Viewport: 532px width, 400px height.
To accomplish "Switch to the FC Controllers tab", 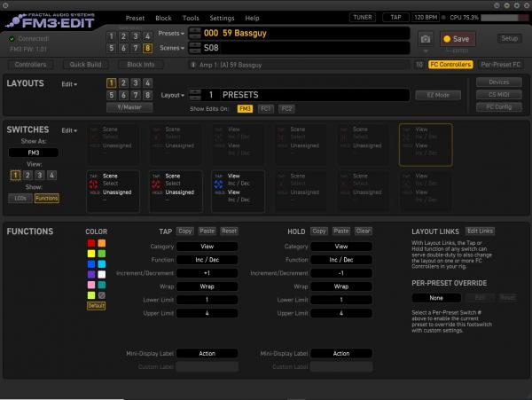I will pos(450,65).
